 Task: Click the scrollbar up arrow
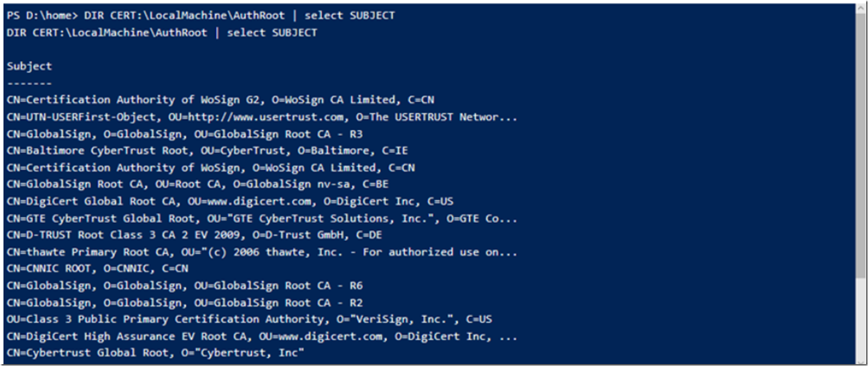pyautogui.click(x=861, y=8)
